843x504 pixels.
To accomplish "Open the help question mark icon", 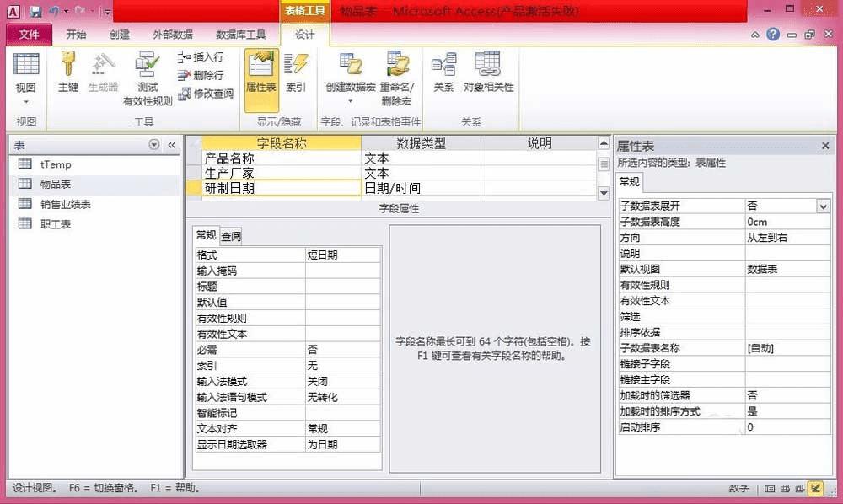I will 773,35.
